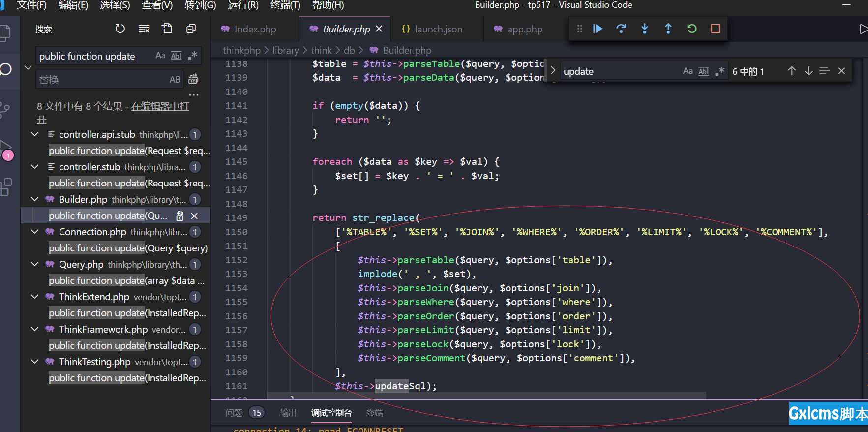The height and width of the screenshot is (432, 868).
Task: Open the 文件(F) menu
Action: [x=31, y=5]
